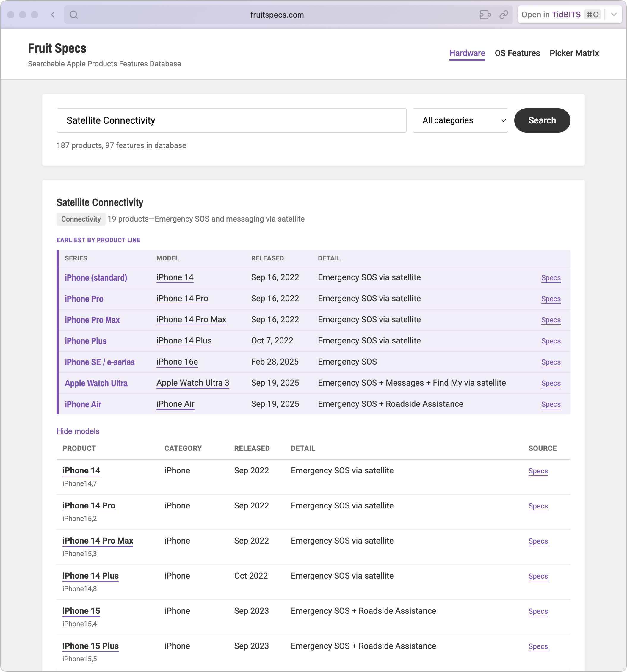Click Apple Watch Ultra 3 model link

pos(193,383)
